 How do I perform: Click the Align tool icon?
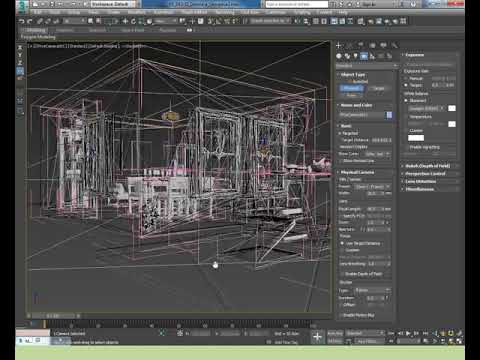tap(306, 21)
